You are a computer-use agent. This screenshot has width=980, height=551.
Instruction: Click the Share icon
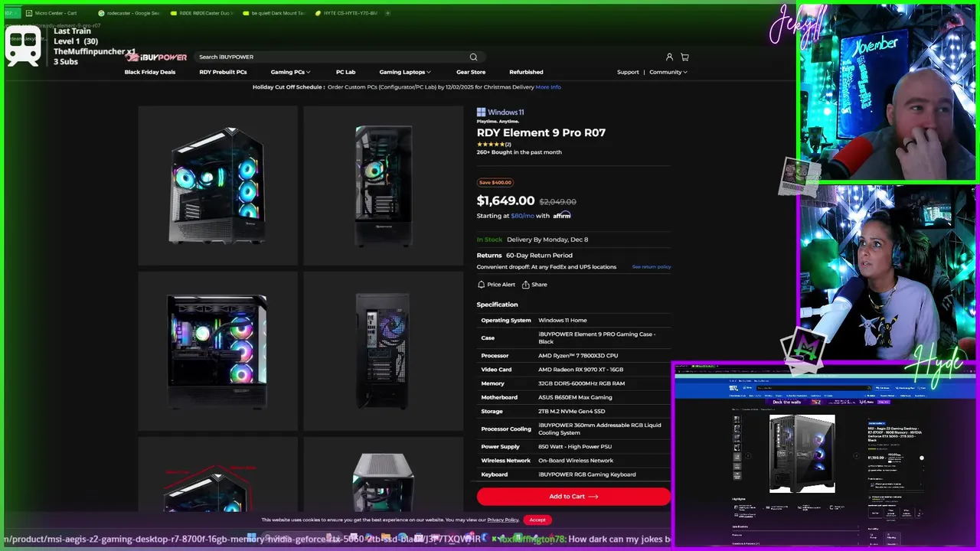[526, 284]
